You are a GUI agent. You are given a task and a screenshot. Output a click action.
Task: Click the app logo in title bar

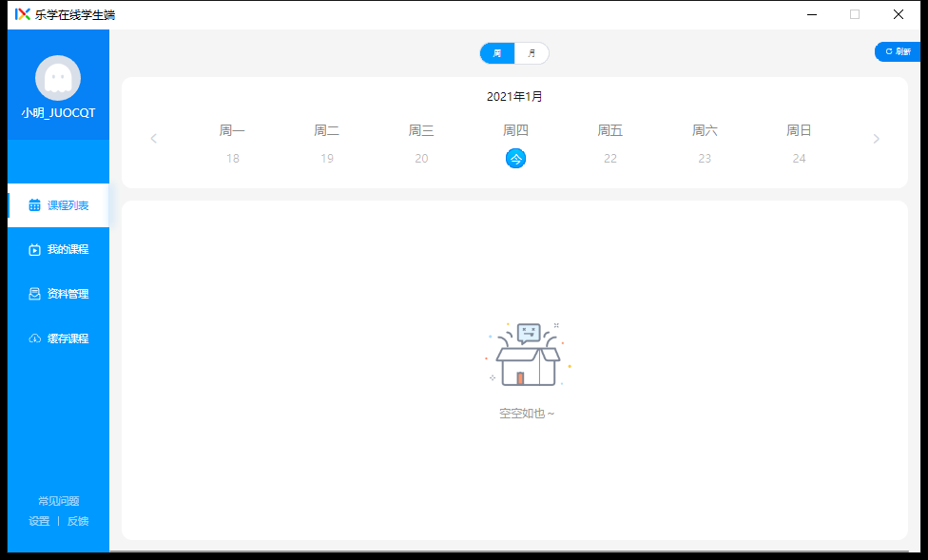[23, 14]
